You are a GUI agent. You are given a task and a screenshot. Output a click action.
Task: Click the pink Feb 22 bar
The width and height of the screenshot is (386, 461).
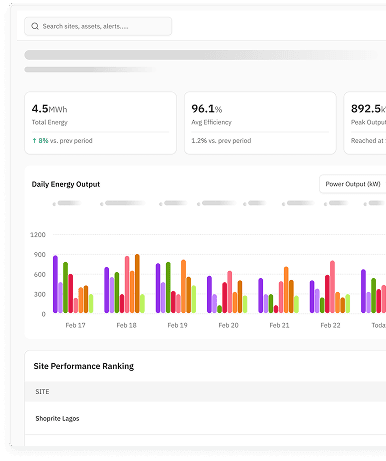pos(332,287)
